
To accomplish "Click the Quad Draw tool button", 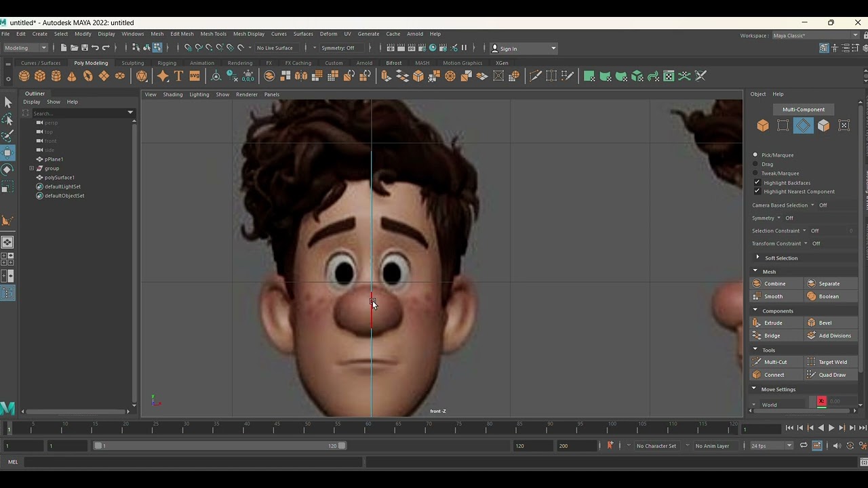I will coord(831,375).
